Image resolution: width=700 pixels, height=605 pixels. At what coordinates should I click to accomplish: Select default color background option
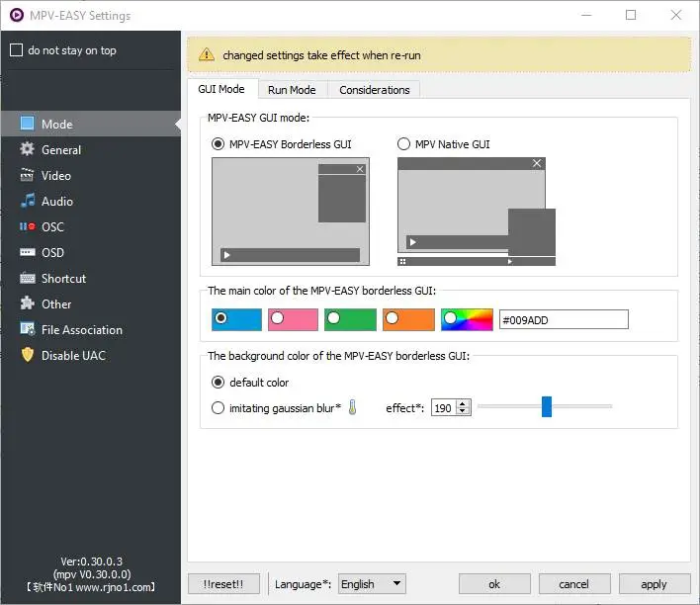click(x=218, y=383)
